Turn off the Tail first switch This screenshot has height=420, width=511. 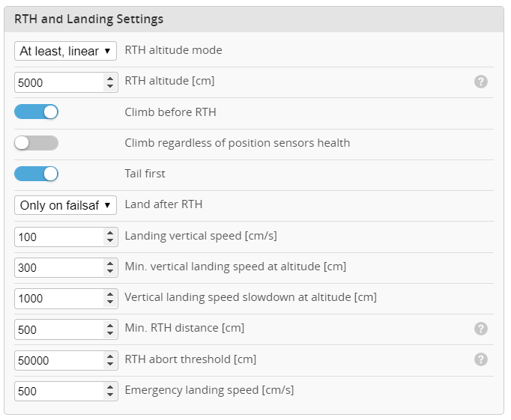tap(36, 174)
